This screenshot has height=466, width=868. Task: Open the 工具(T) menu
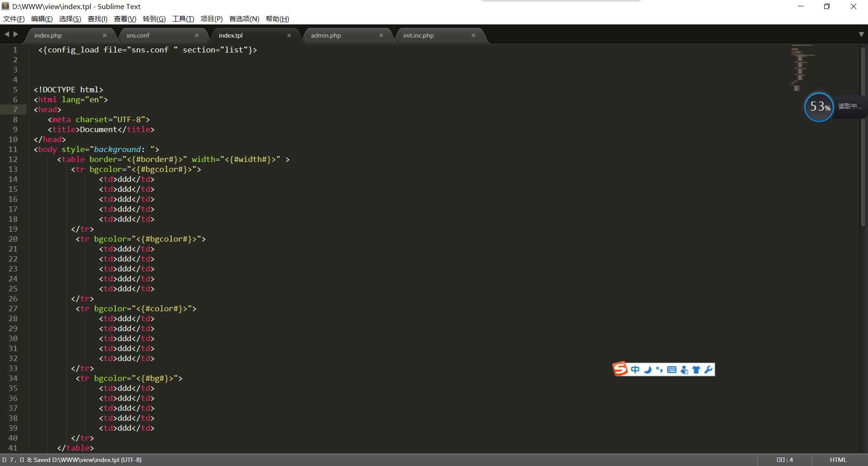[183, 19]
